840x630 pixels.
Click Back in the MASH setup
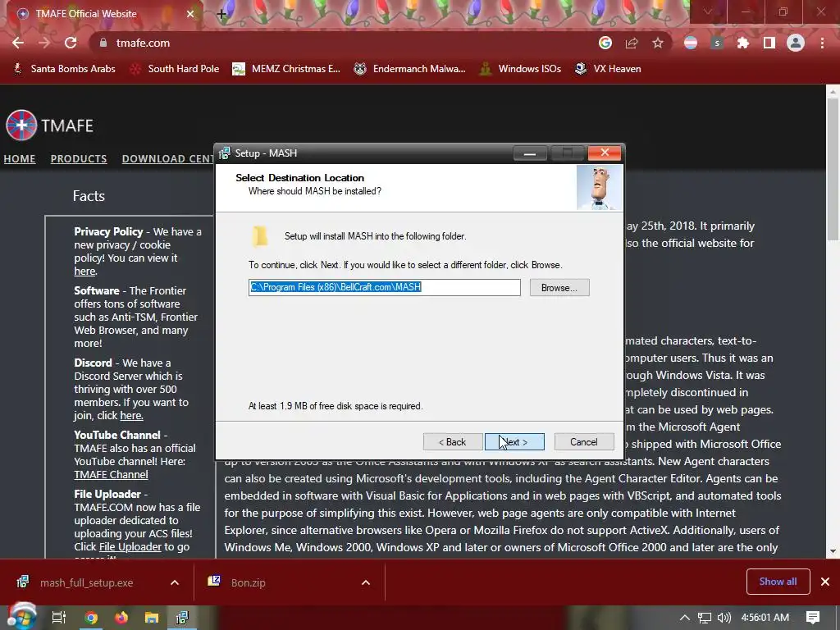453,442
